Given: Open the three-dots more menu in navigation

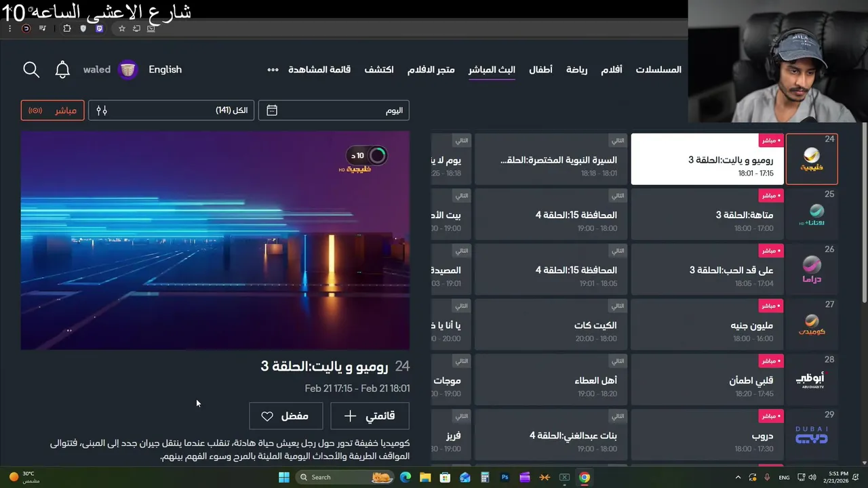Looking at the screenshot, I should tap(273, 70).
